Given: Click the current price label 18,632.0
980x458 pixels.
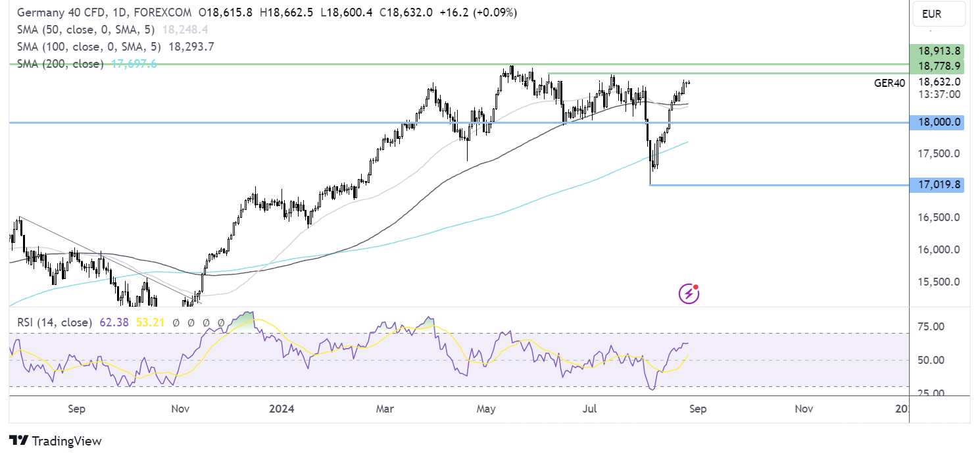Looking at the screenshot, I should pos(939,82).
